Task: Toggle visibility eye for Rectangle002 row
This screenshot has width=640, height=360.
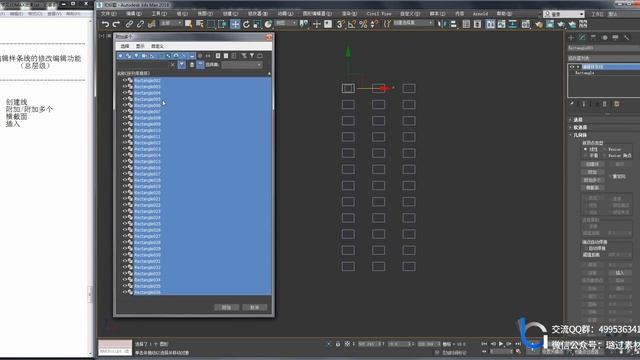Action: point(125,80)
